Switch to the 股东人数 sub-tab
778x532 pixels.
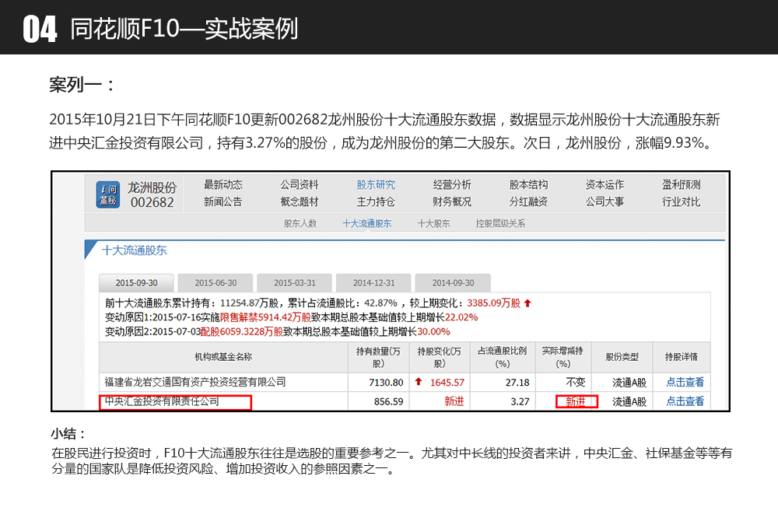click(300, 223)
